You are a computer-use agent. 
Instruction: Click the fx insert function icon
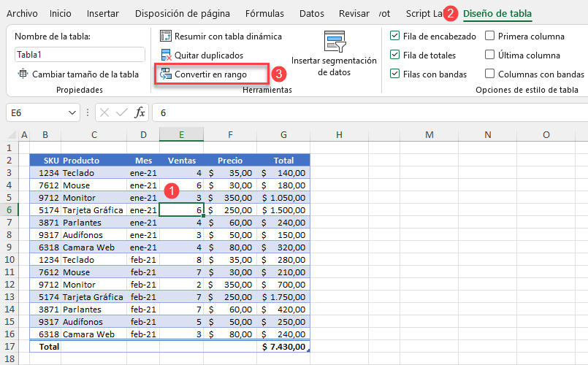(x=140, y=112)
